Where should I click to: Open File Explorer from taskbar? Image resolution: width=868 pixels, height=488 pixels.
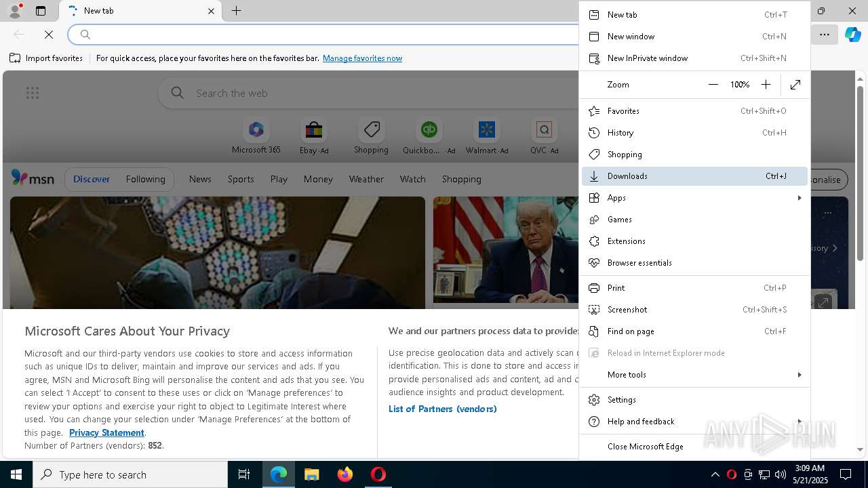(311, 474)
